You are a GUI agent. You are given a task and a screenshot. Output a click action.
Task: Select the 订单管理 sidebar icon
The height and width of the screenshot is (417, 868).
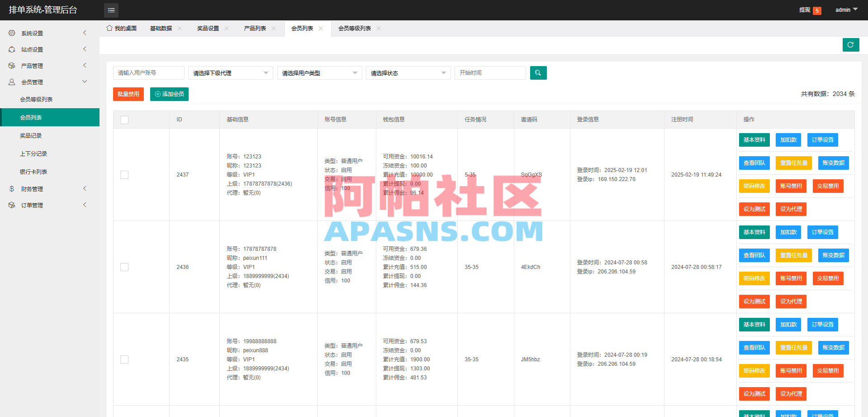11,205
